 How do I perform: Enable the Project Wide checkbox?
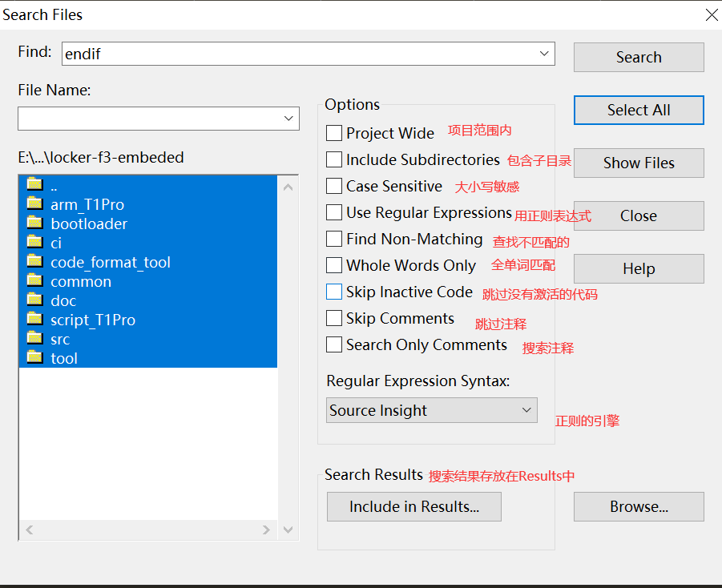[x=334, y=133]
